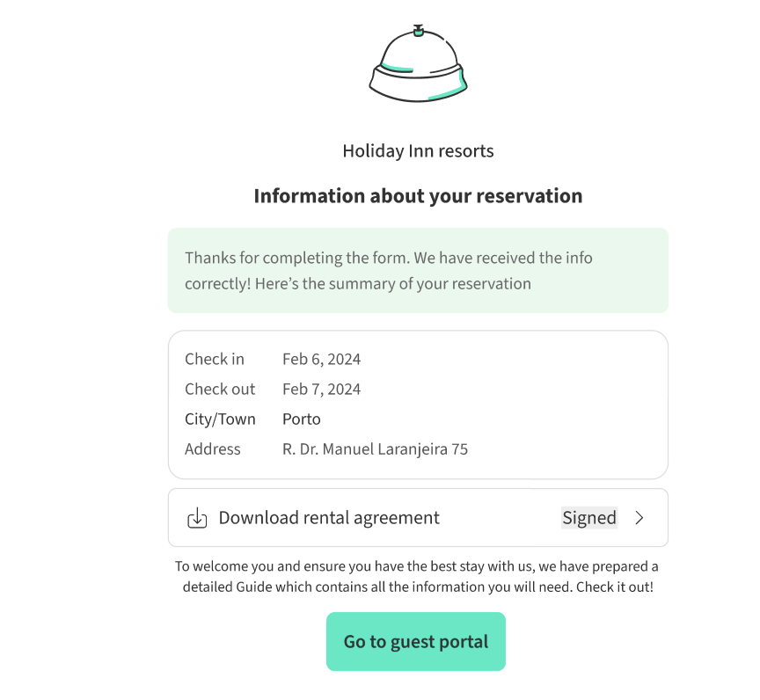Expand the rental agreement chevron arrow
The width and height of the screenshot is (760, 700).
(x=639, y=518)
